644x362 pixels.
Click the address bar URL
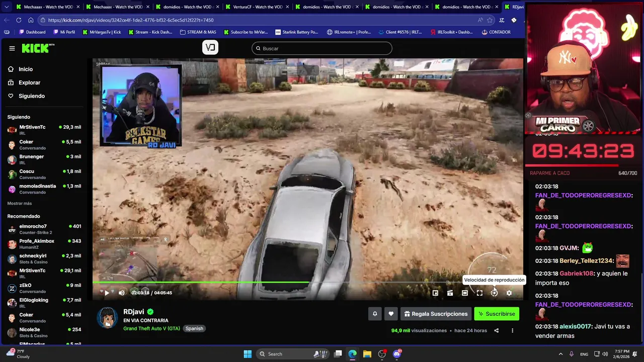(x=131, y=20)
